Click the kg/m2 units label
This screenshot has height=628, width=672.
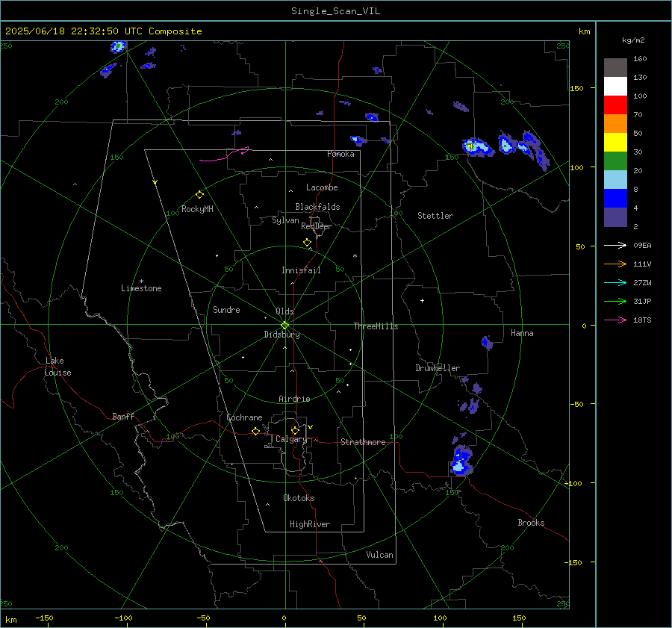[x=633, y=40]
